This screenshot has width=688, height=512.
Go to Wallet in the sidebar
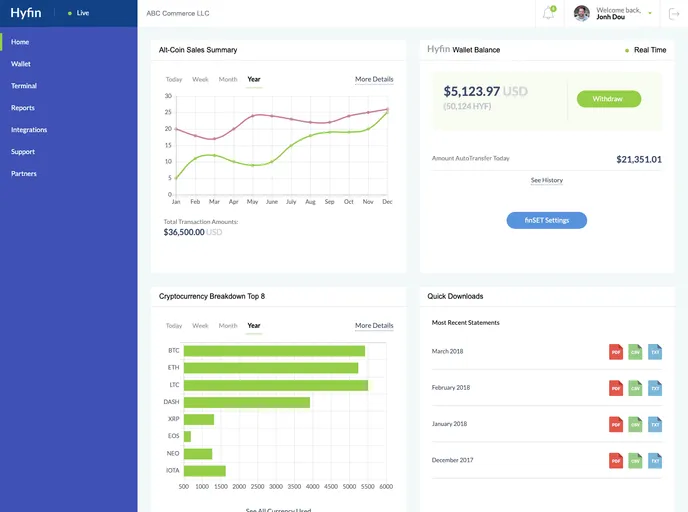pyautogui.click(x=21, y=64)
